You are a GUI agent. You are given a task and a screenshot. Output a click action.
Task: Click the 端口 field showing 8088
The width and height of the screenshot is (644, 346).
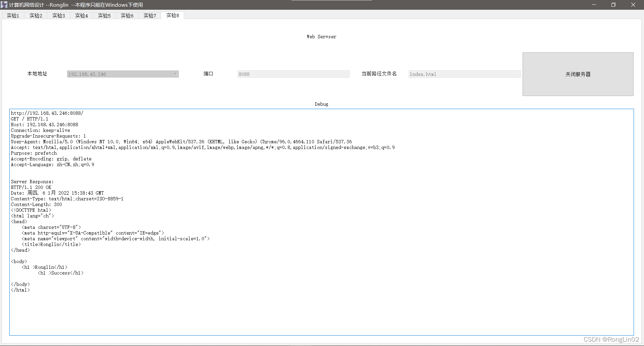[293, 74]
